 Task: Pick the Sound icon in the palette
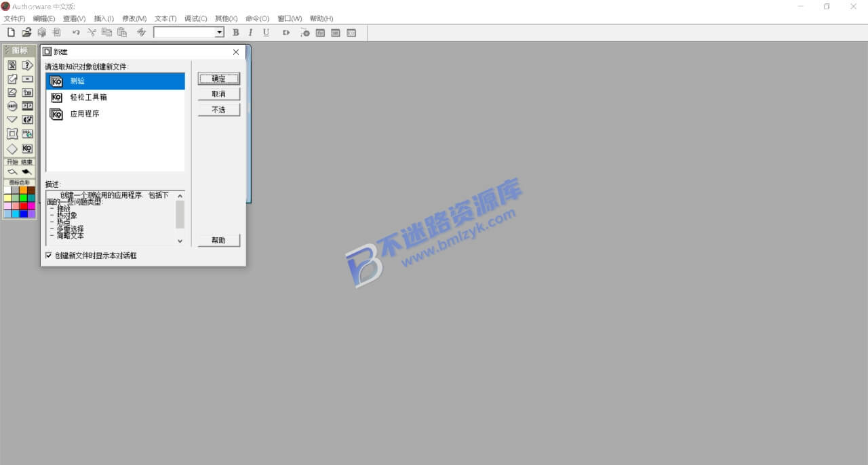(27, 119)
